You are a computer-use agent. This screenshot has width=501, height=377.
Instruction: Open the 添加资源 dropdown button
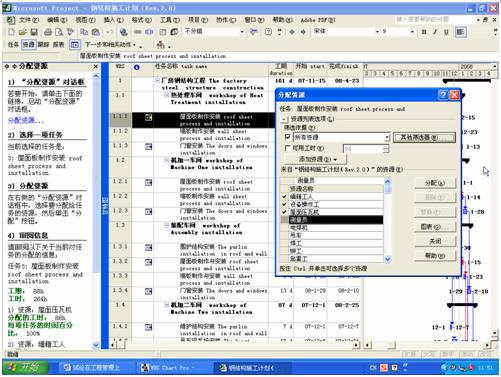click(317, 159)
